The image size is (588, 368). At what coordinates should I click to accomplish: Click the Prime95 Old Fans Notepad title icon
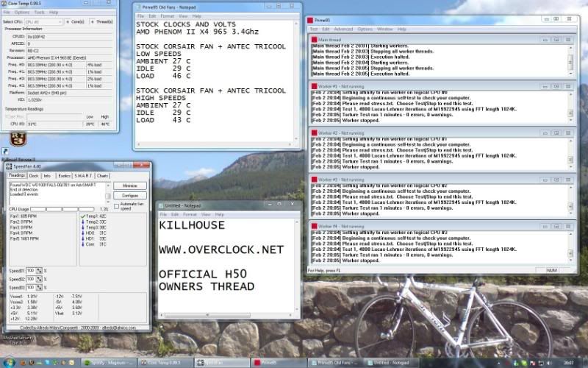click(x=138, y=7)
